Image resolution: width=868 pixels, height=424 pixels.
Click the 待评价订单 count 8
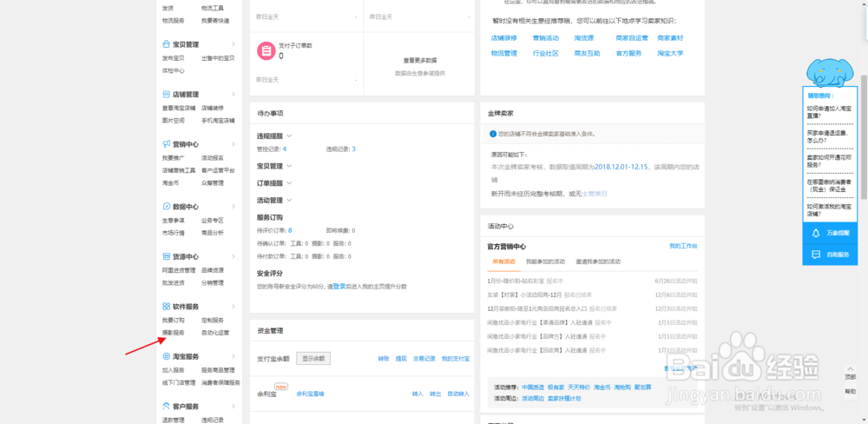click(x=290, y=230)
